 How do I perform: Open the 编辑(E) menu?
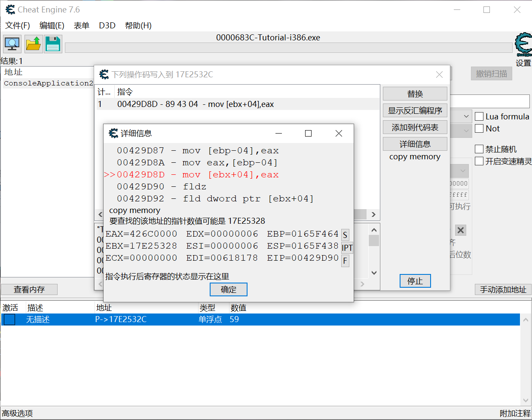pos(52,25)
